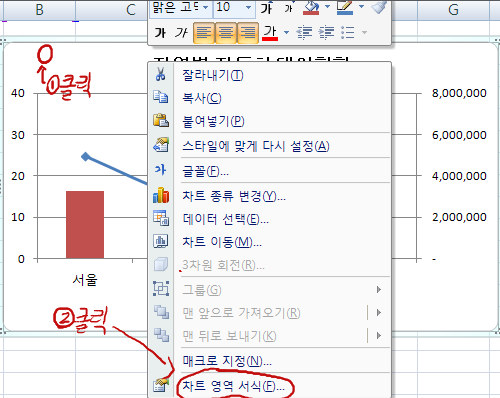Apply the red-underlined 가 font color
Screen dimensions: 500x398
coord(270,33)
